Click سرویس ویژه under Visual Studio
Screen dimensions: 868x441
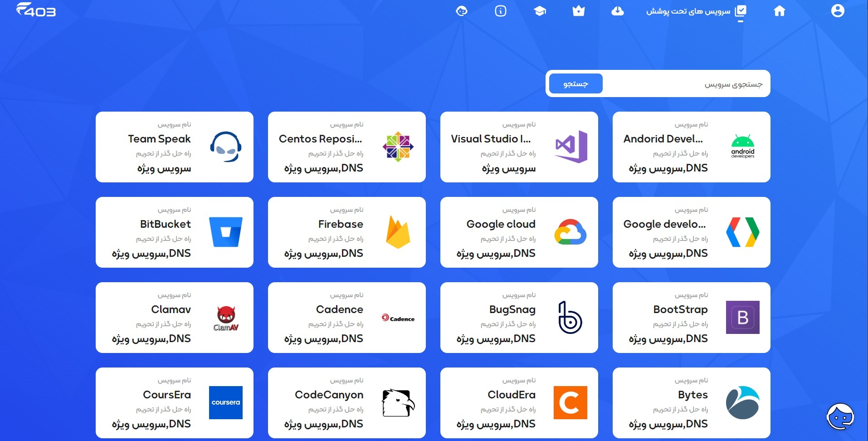(x=509, y=169)
